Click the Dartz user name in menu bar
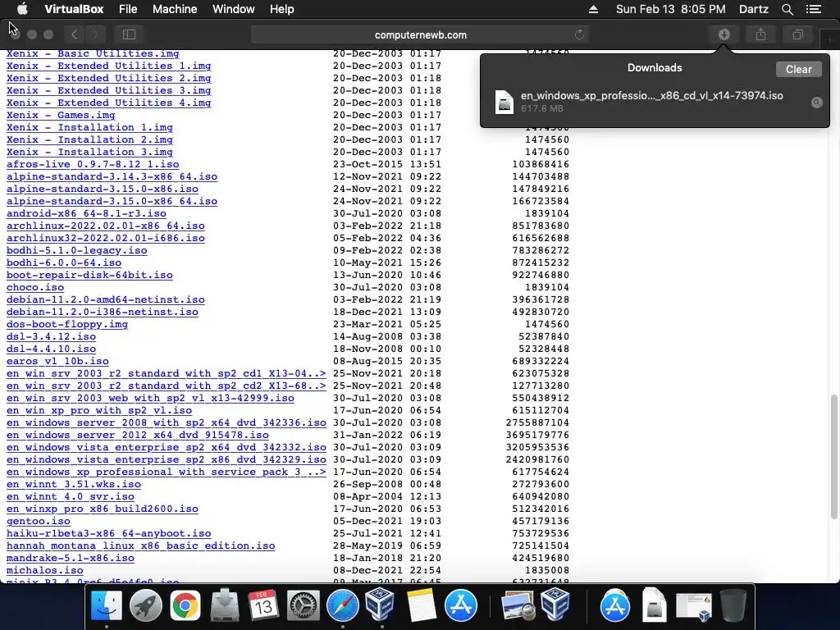This screenshot has width=840, height=630. [754, 9]
